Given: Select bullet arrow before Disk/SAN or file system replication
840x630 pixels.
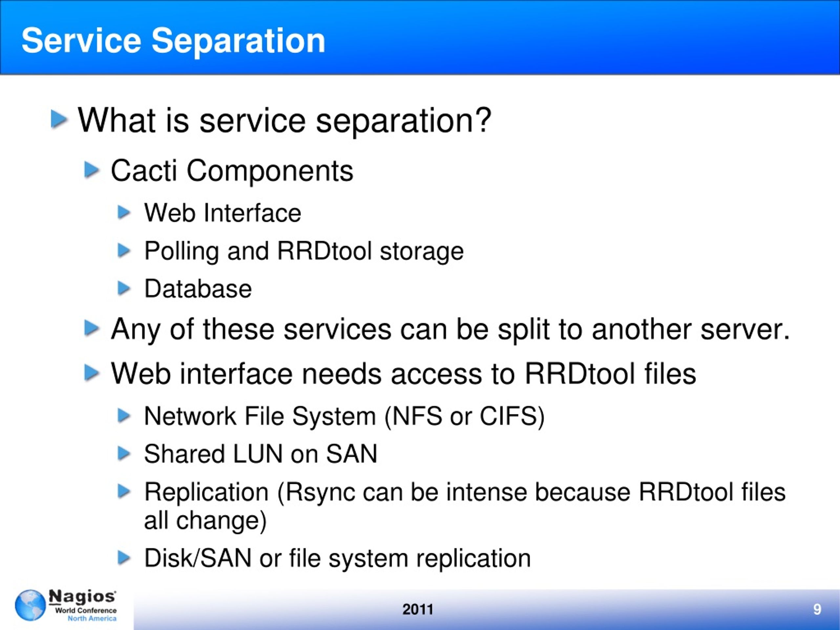Looking at the screenshot, I should [x=124, y=557].
